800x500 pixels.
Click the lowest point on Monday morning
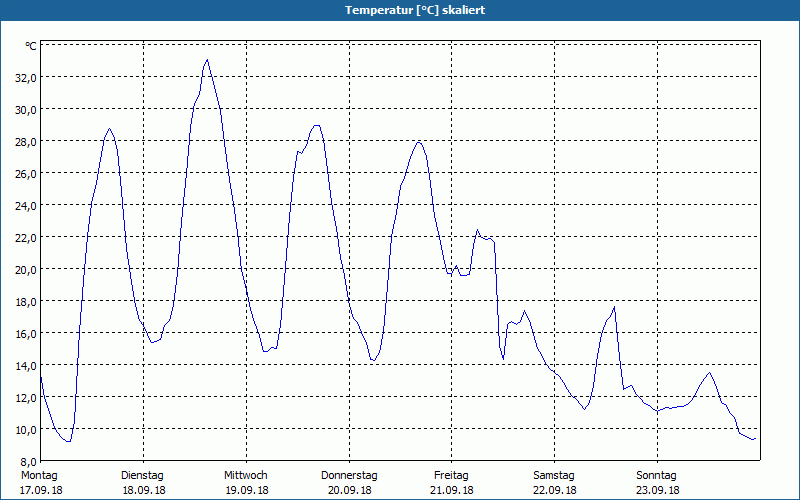[68, 441]
